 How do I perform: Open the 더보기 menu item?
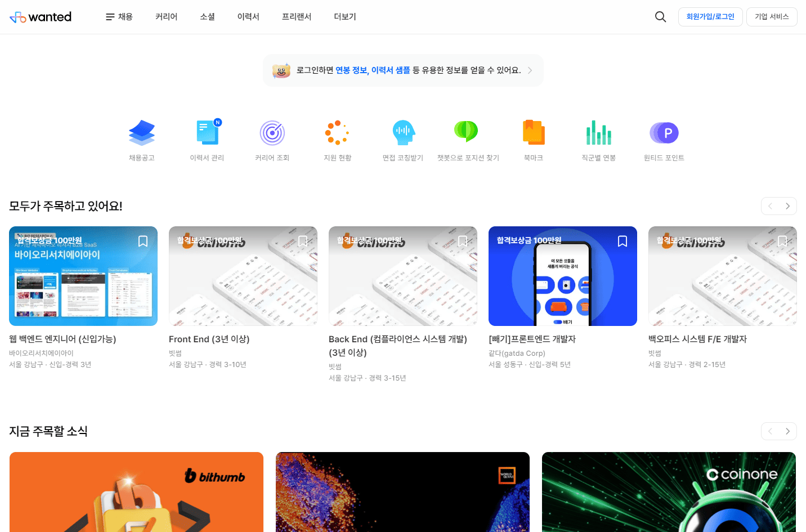(x=345, y=17)
